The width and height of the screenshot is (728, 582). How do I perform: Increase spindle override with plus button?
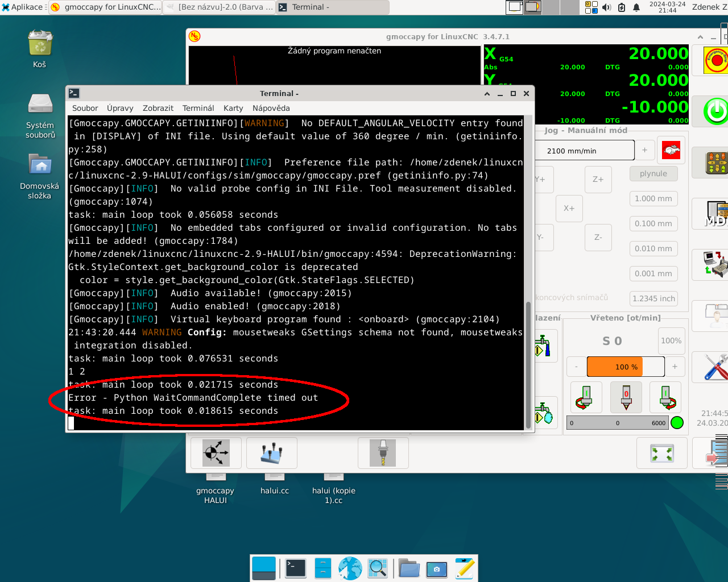pos(675,367)
